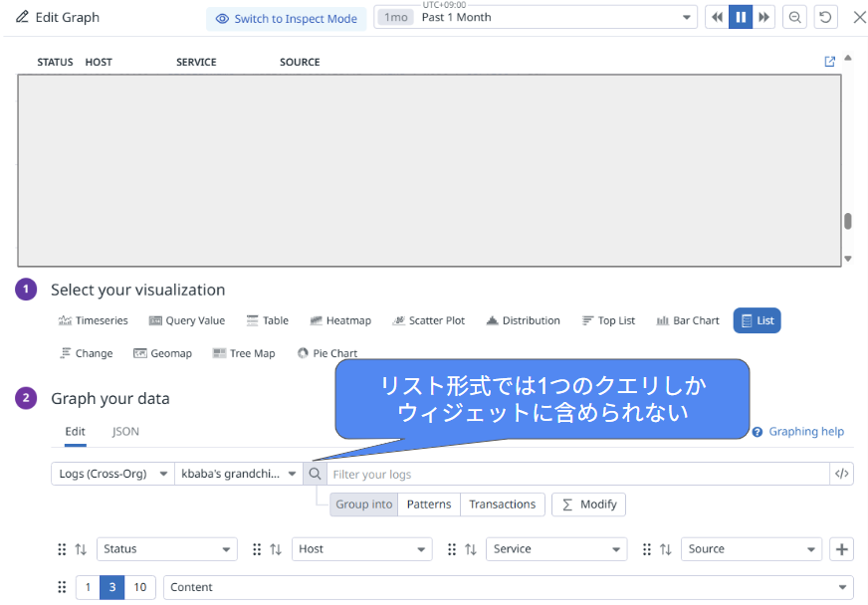Open the list in external link icon
868x605 pixels.
coord(830,62)
